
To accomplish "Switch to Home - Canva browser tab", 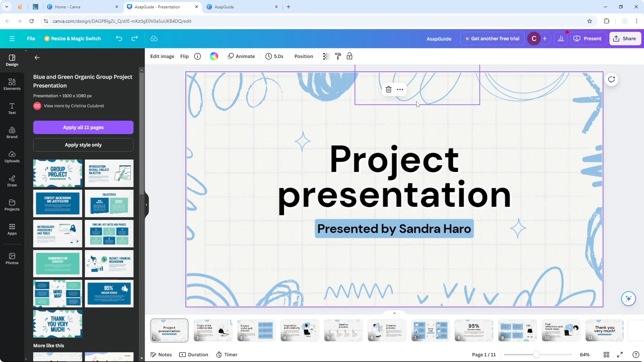I will (x=82, y=7).
